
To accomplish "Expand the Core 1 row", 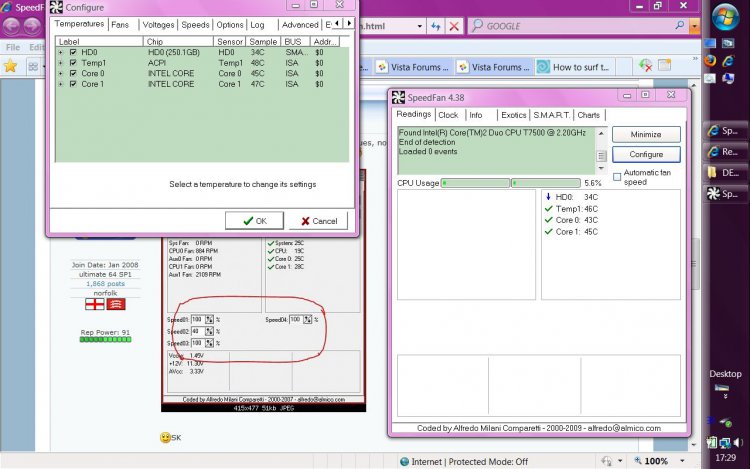I will 61,84.
